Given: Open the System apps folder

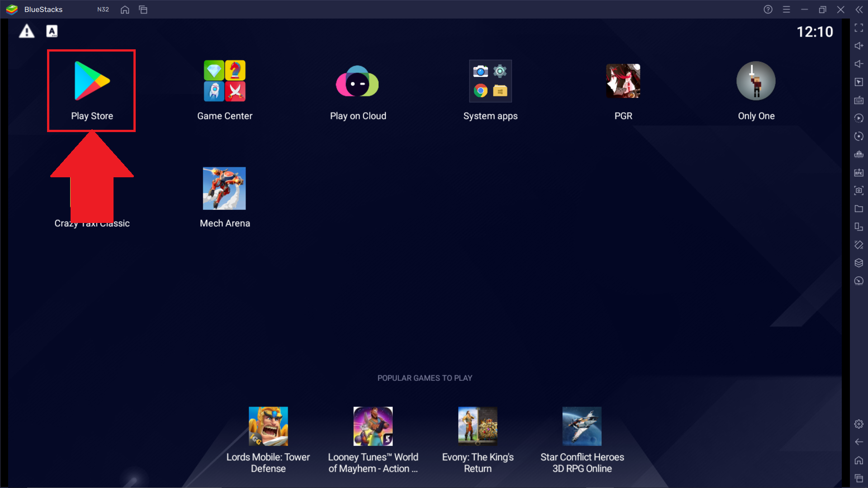Looking at the screenshot, I should coord(490,90).
